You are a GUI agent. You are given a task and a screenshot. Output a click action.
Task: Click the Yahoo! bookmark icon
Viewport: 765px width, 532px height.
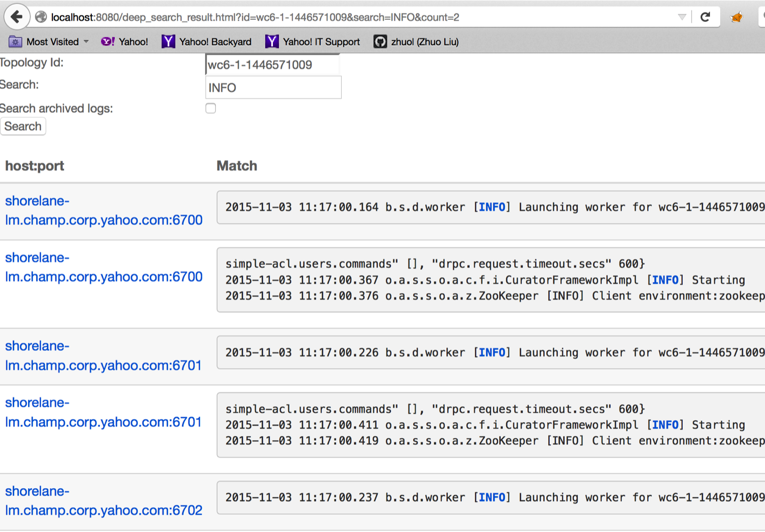tap(107, 41)
